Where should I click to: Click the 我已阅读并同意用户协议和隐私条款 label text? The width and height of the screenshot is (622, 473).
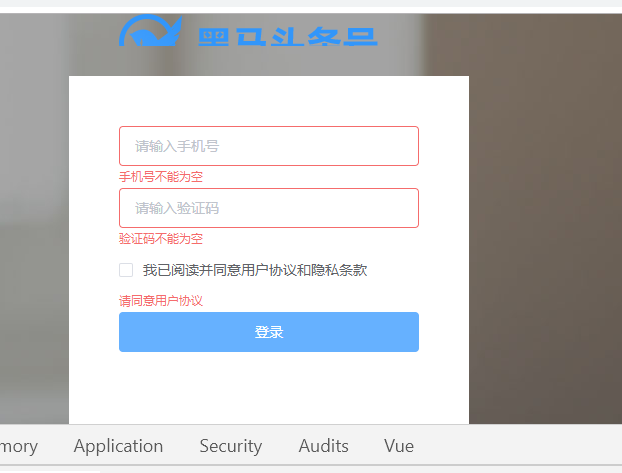255,270
